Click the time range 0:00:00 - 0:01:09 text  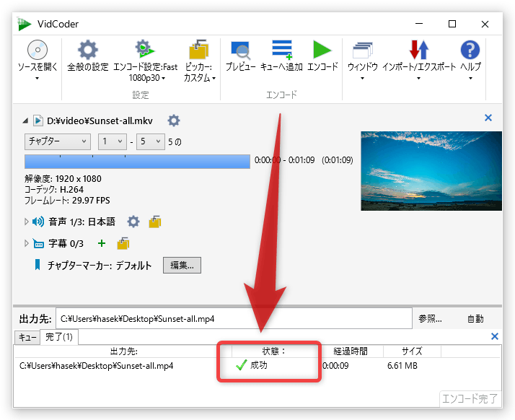coord(284,160)
